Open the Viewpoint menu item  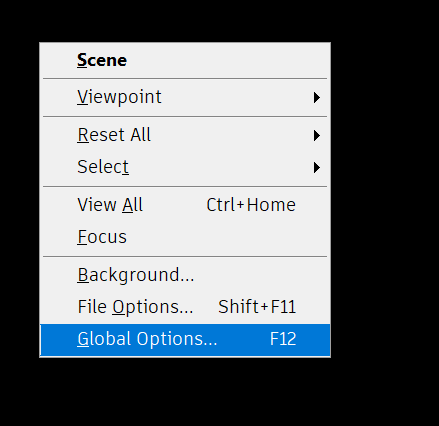185,97
